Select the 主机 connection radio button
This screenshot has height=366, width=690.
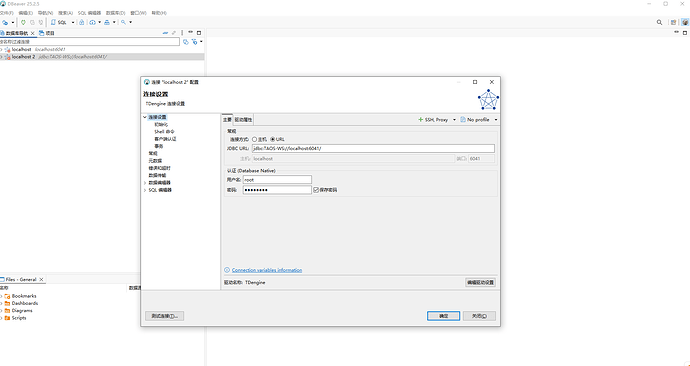(x=254, y=139)
